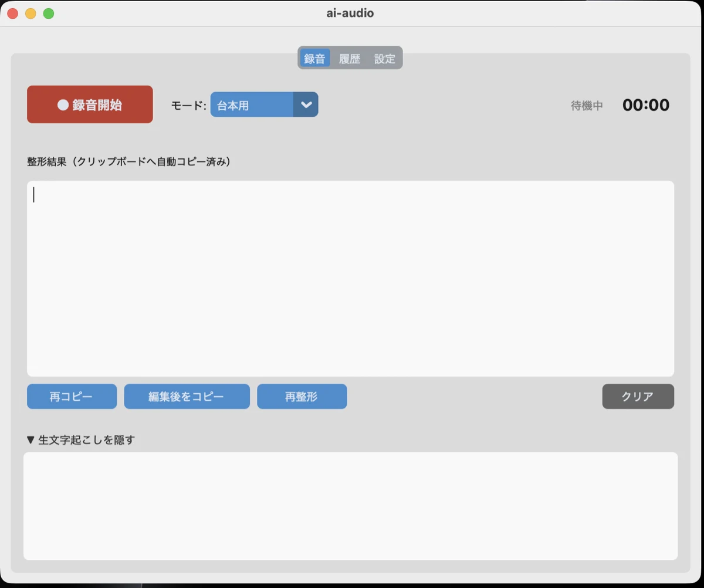Screen dimensions: 704x588
Task: Maximize the ai-audio window with green button
Action: (49, 13)
